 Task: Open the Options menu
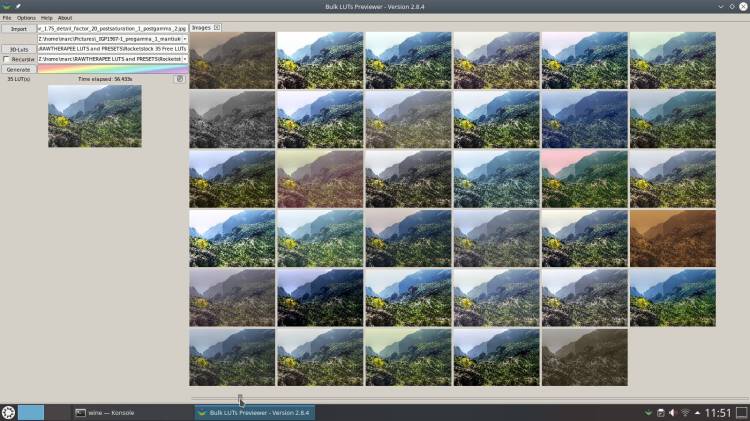26,18
